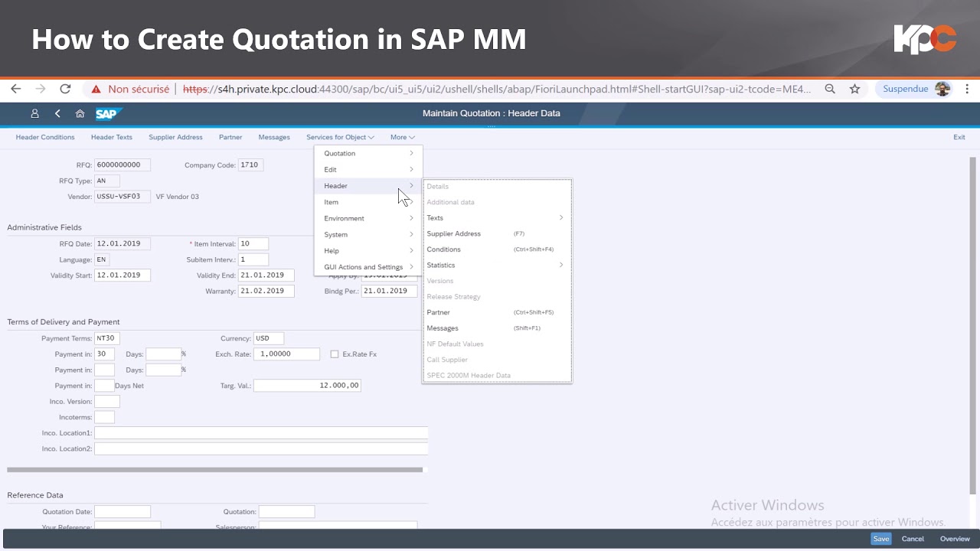This screenshot has width=980, height=551.
Task: Click the Validity Start date field
Action: pyautogui.click(x=122, y=275)
